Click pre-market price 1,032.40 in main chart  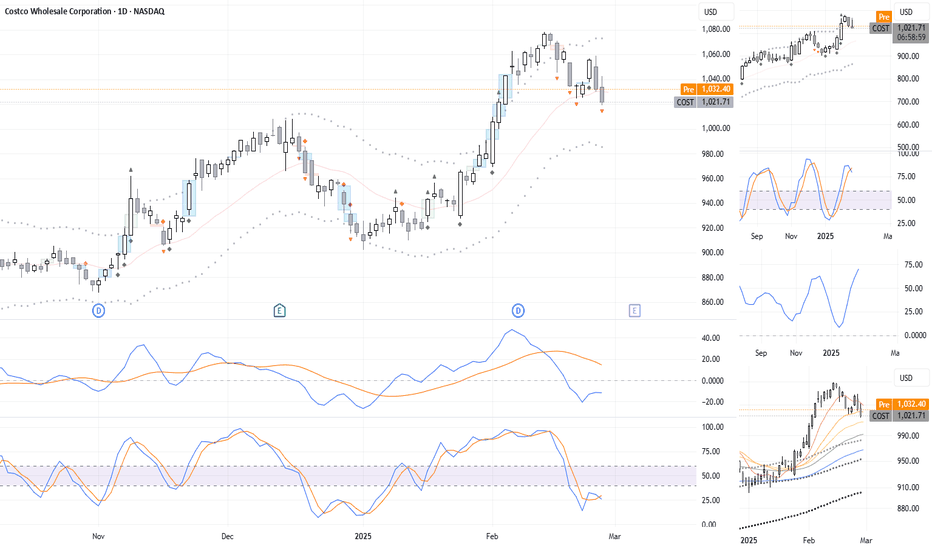point(716,89)
